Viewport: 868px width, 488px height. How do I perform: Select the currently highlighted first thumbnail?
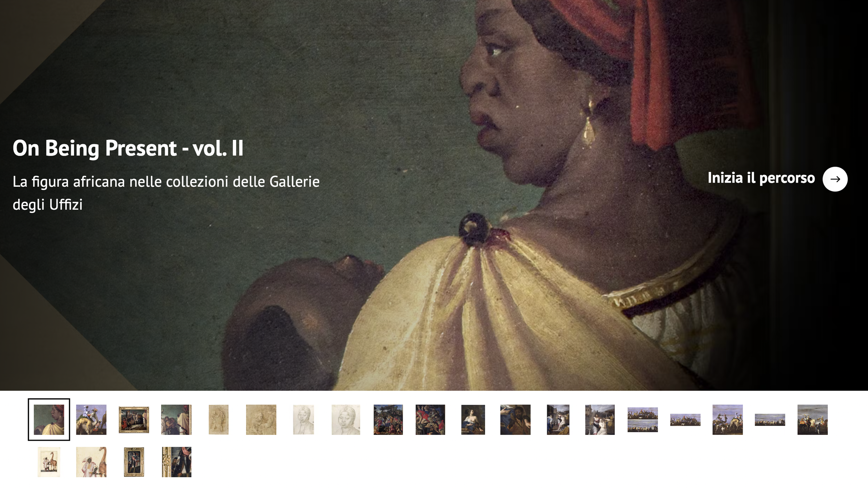[49, 419]
